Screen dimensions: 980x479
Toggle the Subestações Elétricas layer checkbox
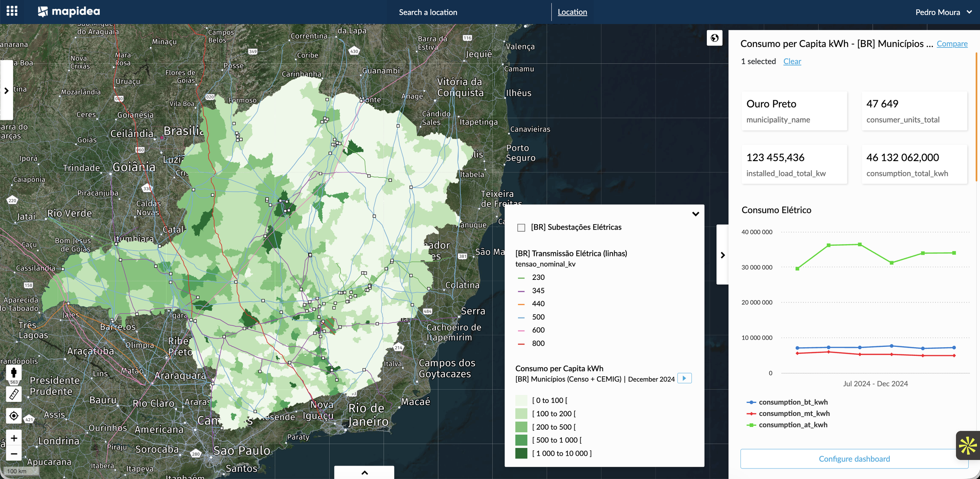(521, 228)
